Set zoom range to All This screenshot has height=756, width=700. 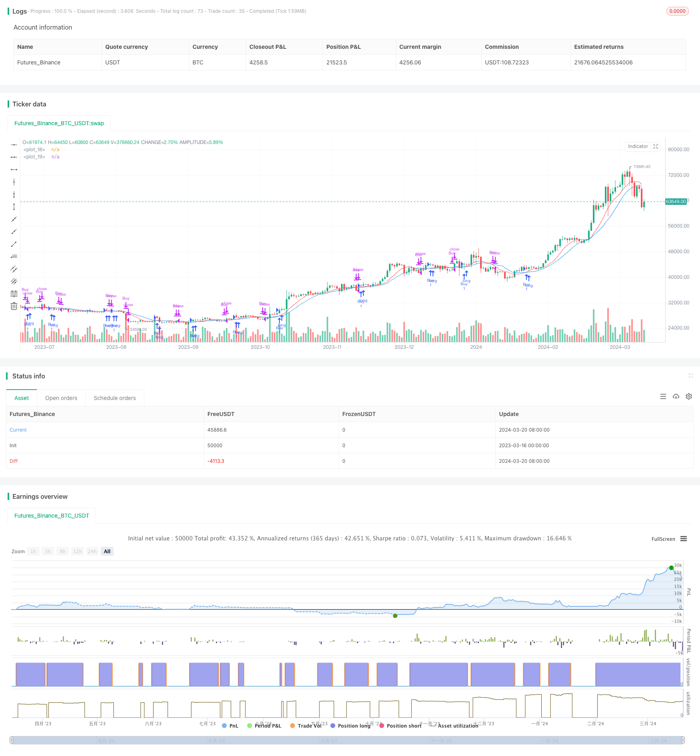click(107, 551)
